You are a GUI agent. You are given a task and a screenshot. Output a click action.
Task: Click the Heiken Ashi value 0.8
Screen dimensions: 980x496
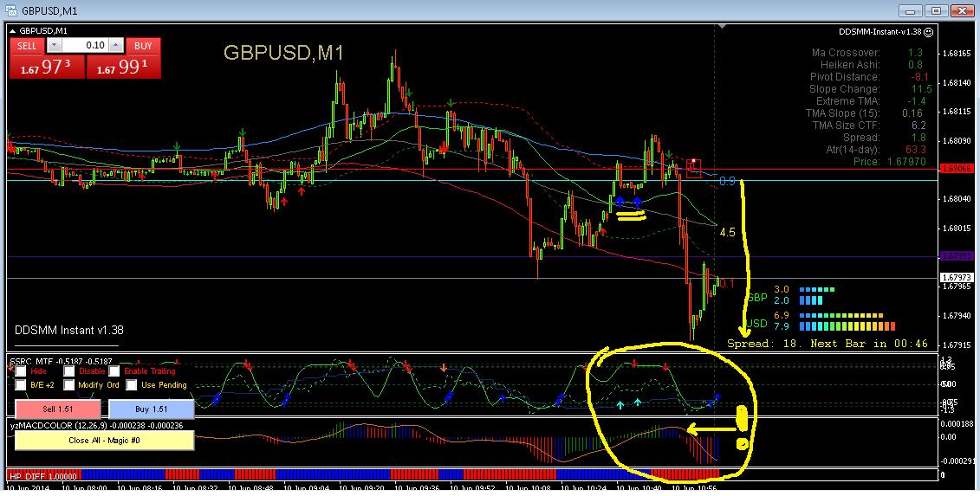[x=915, y=65]
